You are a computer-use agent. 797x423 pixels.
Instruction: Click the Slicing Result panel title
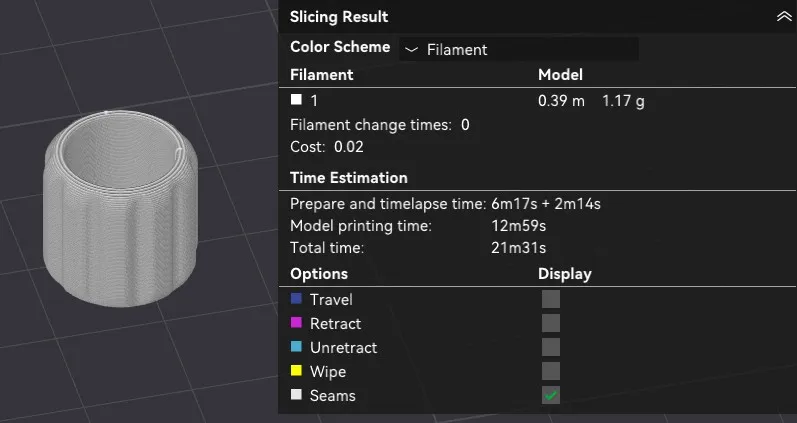339,17
